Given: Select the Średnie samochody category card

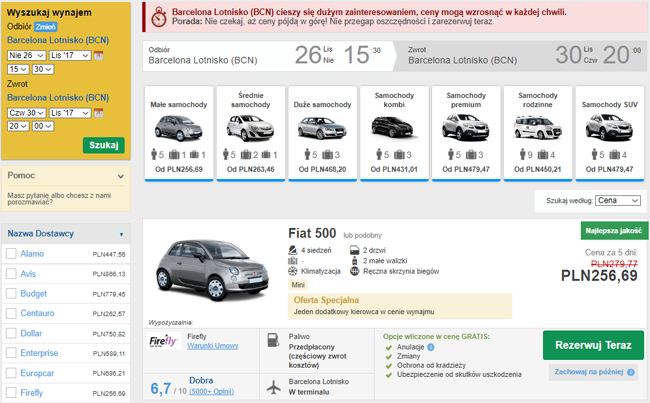Looking at the screenshot, I should click(250, 134).
